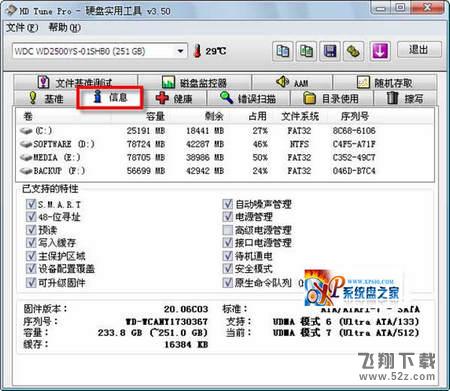Click the C: volume drive icon
This screenshot has width=450, height=391.
click(26, 131)
